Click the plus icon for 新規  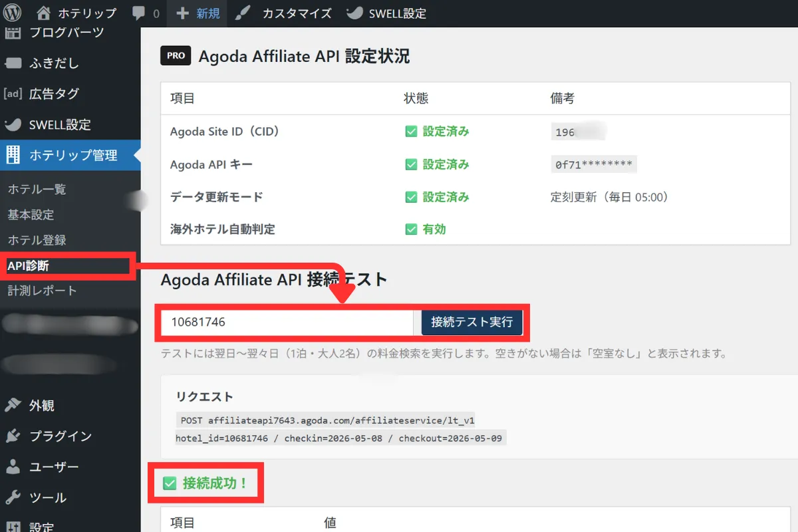[182, 13]
